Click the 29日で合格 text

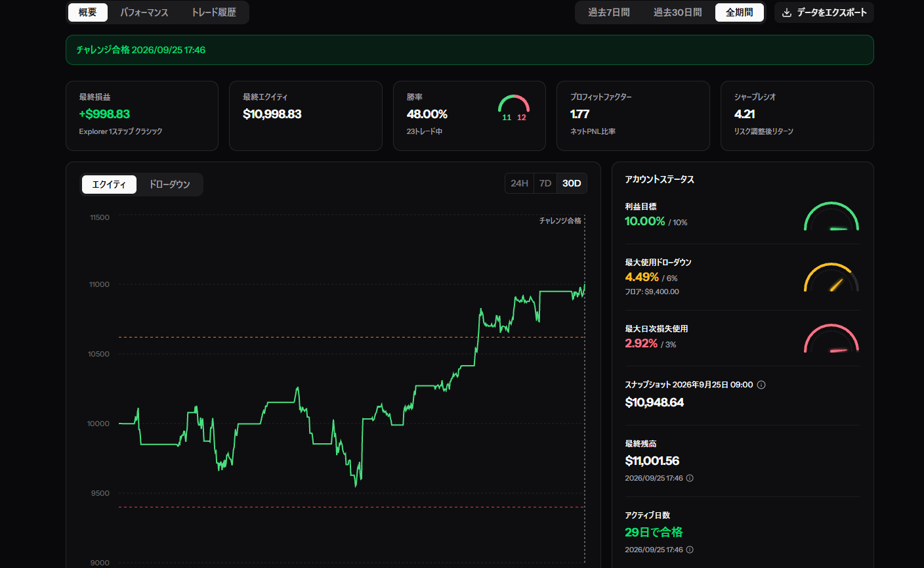click(654, 532)
